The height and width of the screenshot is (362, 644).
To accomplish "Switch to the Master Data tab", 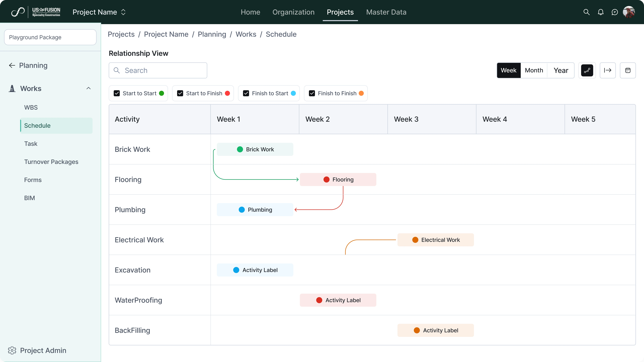I will point(386,12).
